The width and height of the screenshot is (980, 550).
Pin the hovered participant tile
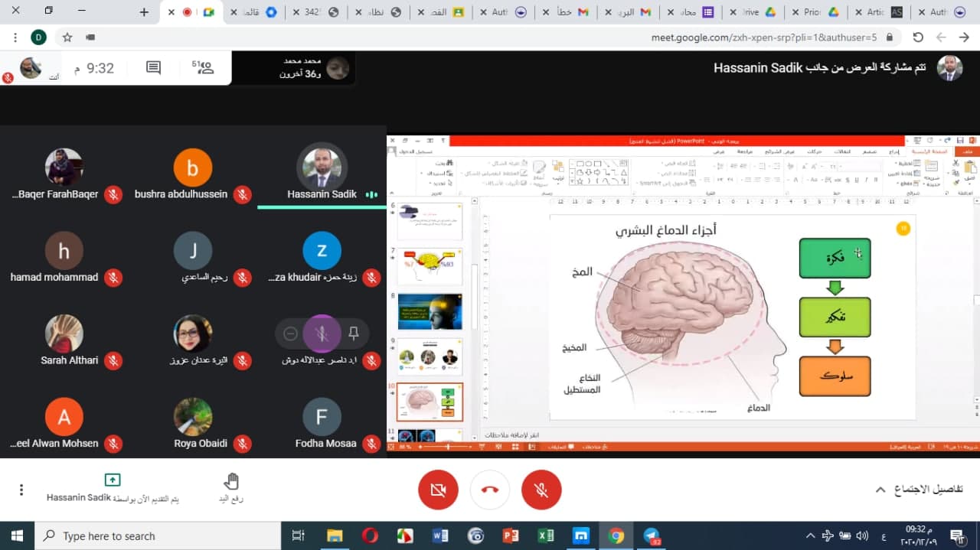[x=353, y=334]
